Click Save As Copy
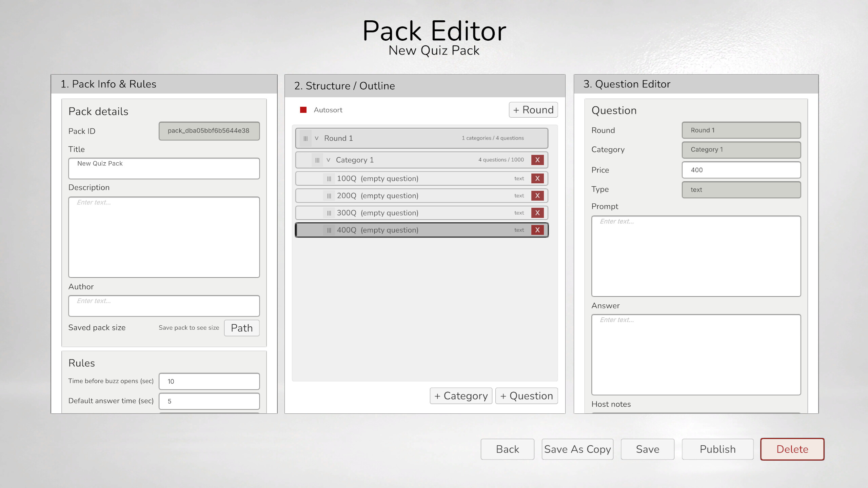Viewport: 868px width, 488px height. 577,449
